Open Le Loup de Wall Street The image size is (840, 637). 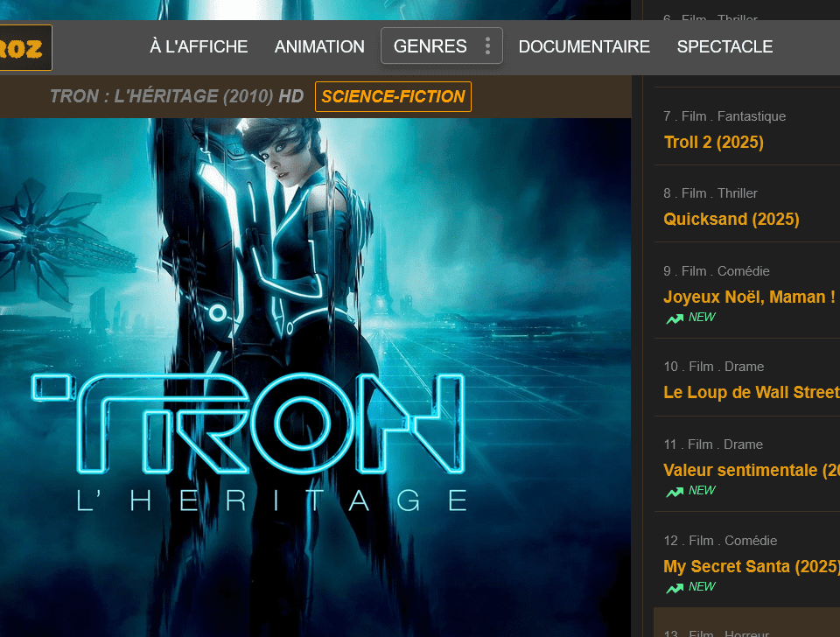(751, 392)
